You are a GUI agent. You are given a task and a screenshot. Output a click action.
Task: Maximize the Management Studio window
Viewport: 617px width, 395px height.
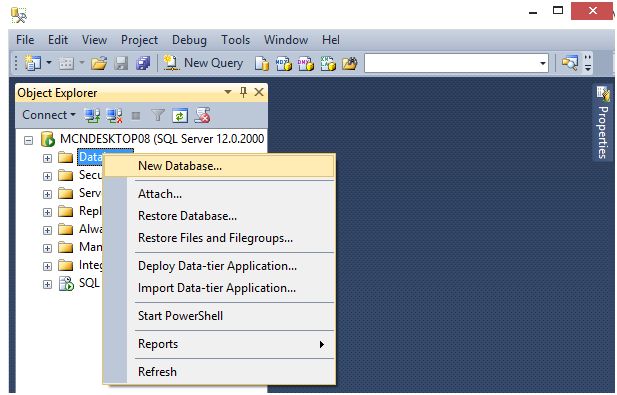(x=558, y=11)
